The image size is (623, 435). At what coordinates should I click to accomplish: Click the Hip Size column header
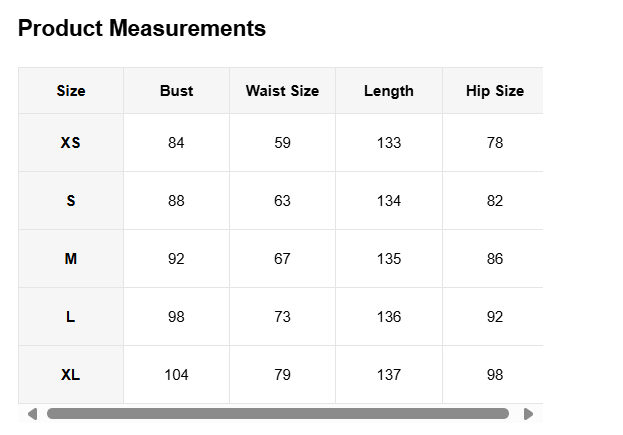pos(495,91)
